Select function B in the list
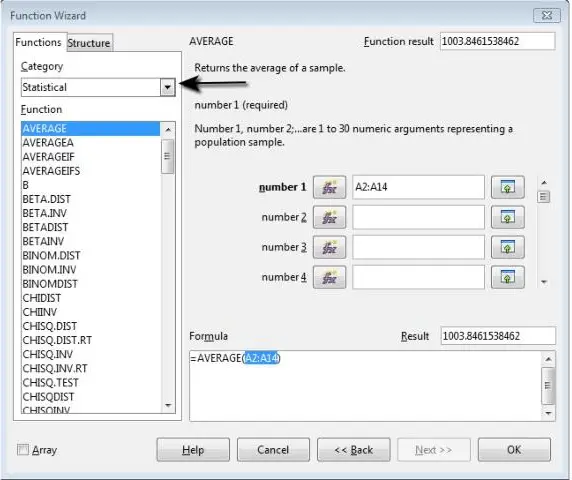Screen dimensions: 572x480 [90, 185]
